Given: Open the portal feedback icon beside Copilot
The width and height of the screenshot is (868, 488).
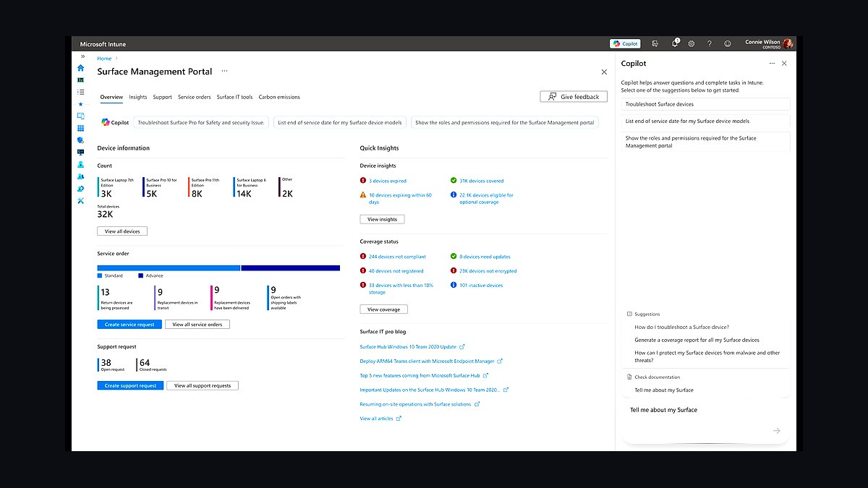Looking at the screenshot, I should (655, 43).
